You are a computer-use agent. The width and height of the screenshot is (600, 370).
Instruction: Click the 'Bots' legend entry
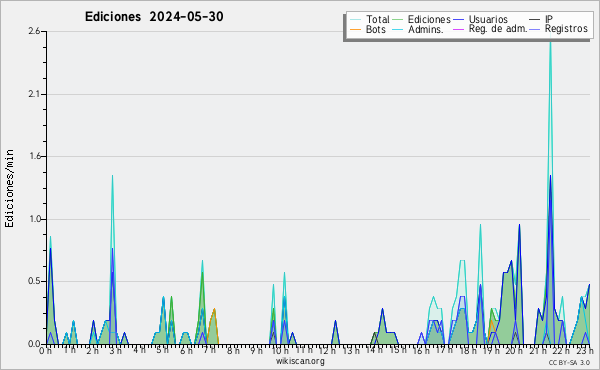pos(376,29)
